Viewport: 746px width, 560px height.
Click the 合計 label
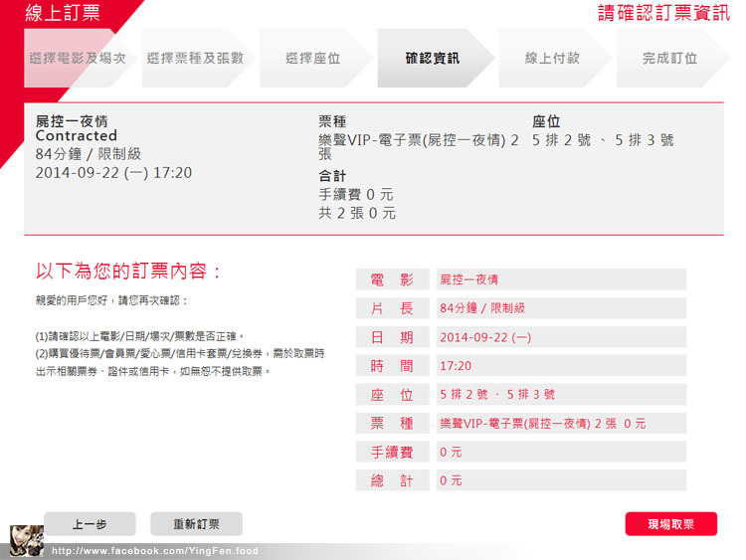332,176
